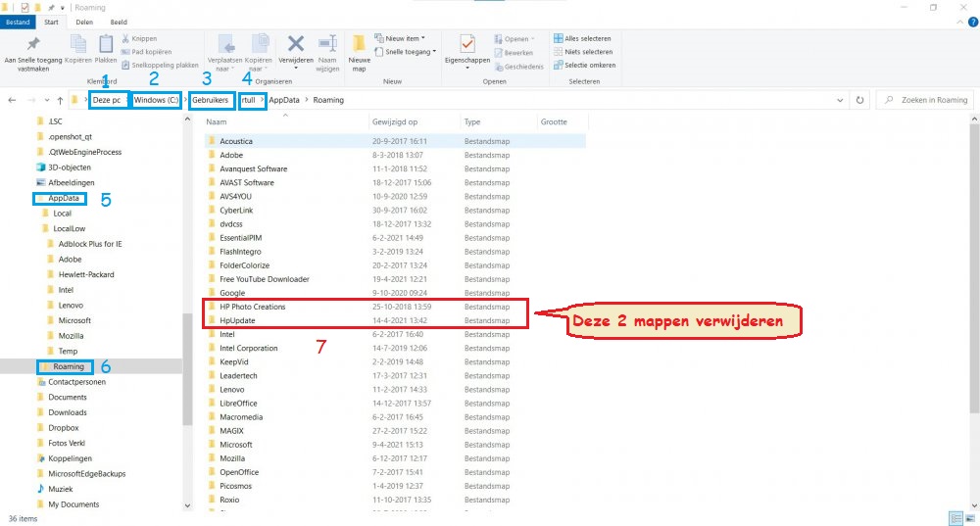Pin with Aan Snelle toegang vastmaken icon
The width and height of the screenshot is (980, 526).
click(33, 47)
